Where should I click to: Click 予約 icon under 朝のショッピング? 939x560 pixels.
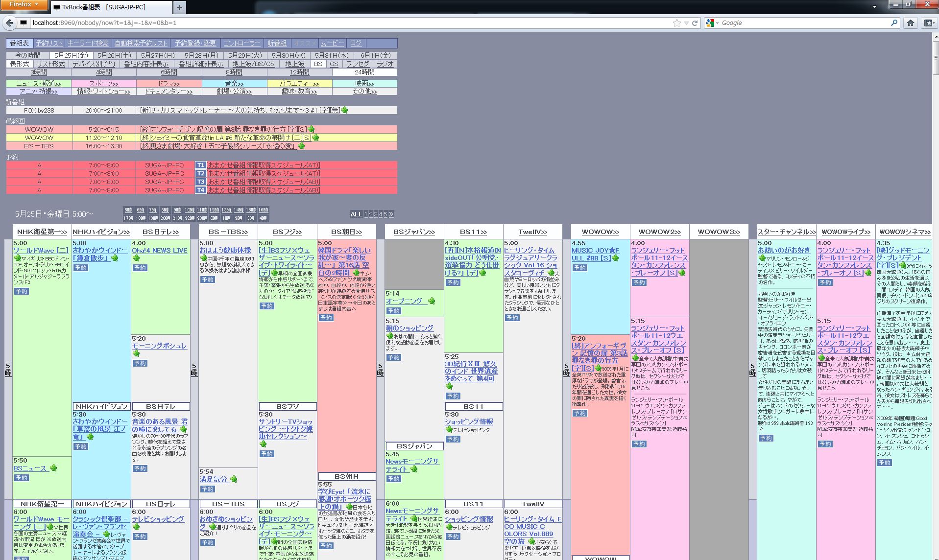(394, 357)
